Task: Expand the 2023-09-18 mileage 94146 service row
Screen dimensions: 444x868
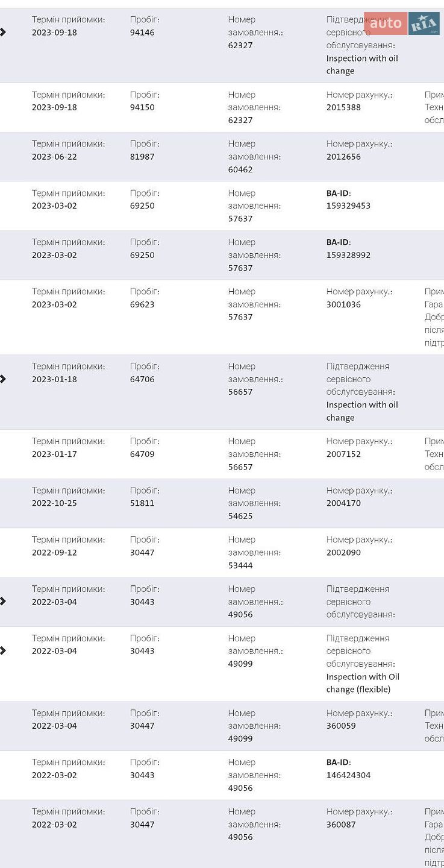Action: coord(3,32)
